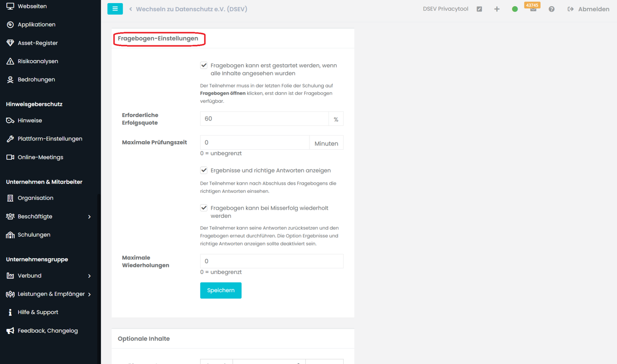617x364 pixels.
Task: Uncheck 'Ergebnisse und richtige Antworten anzeigen'
Action: click(x=204, y=170)
